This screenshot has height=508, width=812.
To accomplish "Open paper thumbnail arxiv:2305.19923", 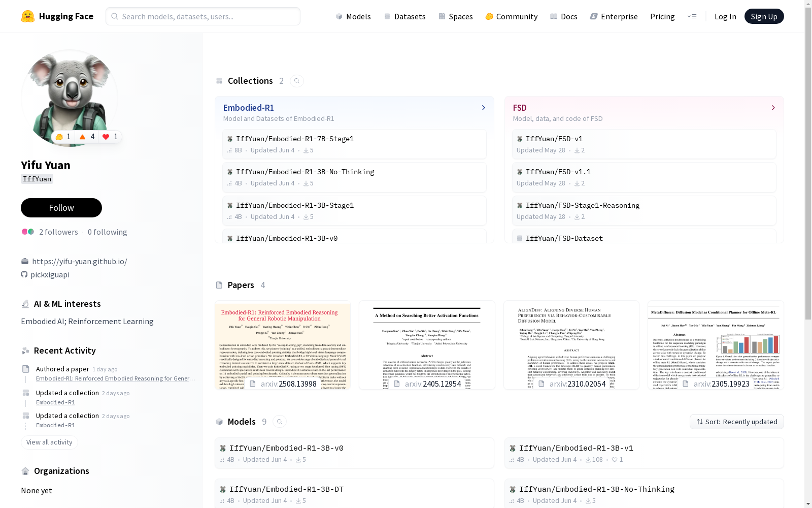I will pyautogui.click(x=716, y=345).
